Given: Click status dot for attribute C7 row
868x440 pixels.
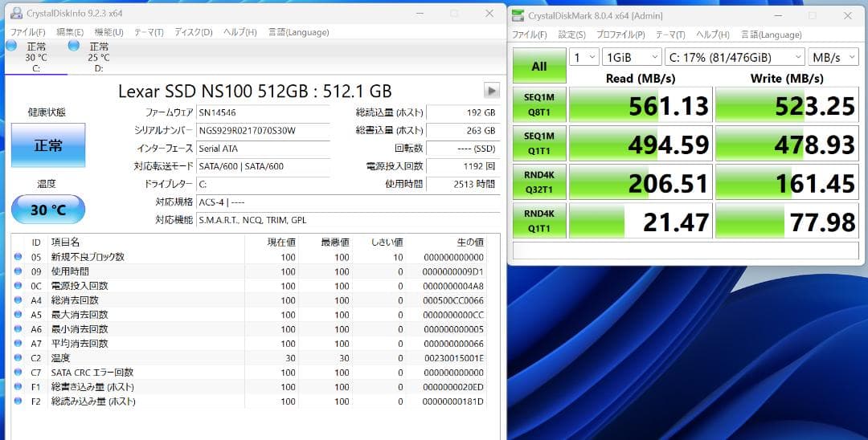Looking at the screenshot, I should tap(18, 373).
